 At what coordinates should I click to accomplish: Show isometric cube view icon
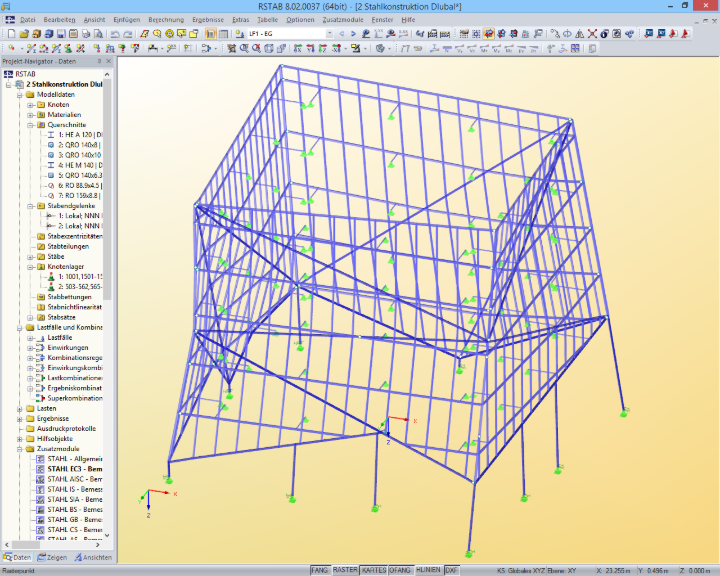pos(269,48)
